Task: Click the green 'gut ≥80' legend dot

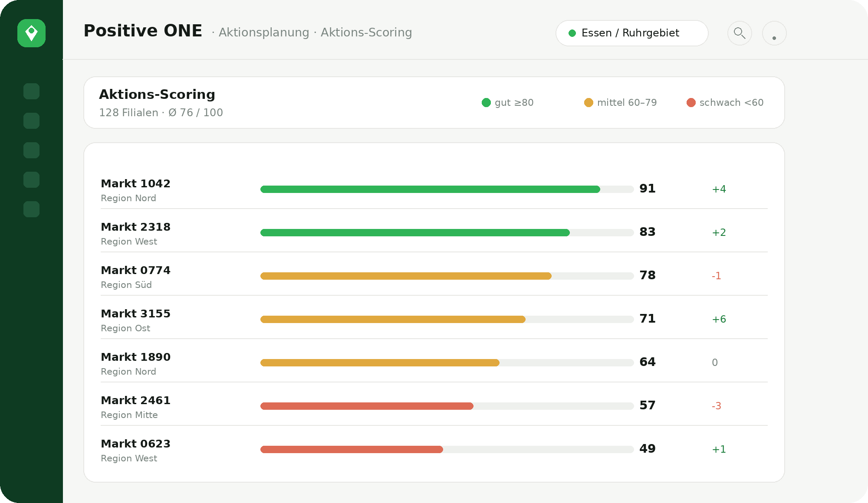Action: [x=486, y=102]
